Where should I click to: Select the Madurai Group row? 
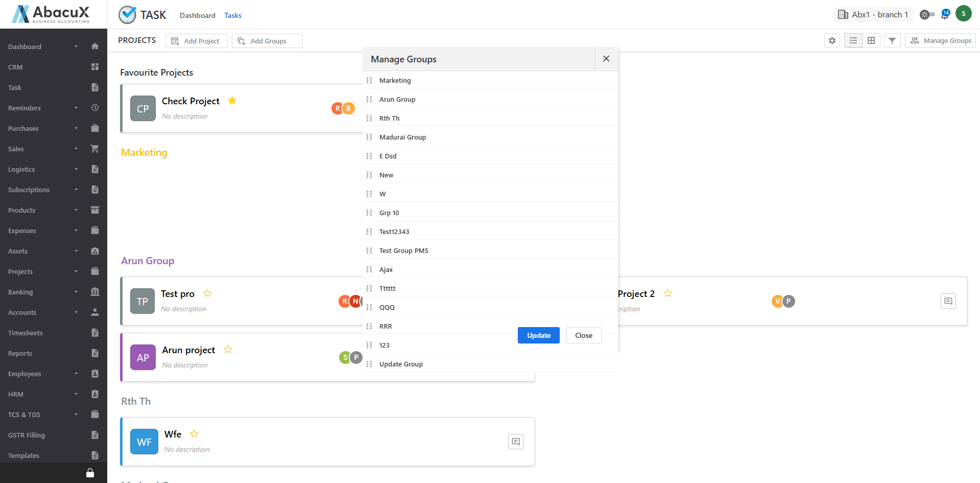point(402,137)
